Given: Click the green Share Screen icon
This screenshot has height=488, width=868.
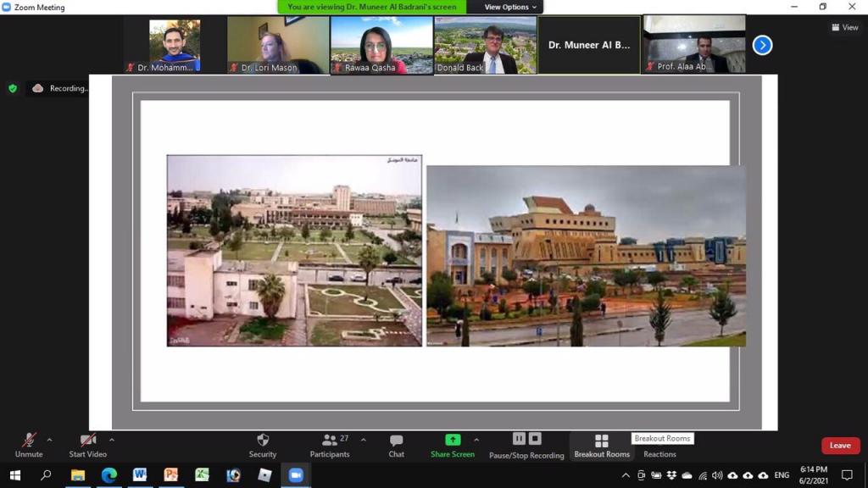Looking at the screenshot, I should pyautogui.click(x=453, y=441).
